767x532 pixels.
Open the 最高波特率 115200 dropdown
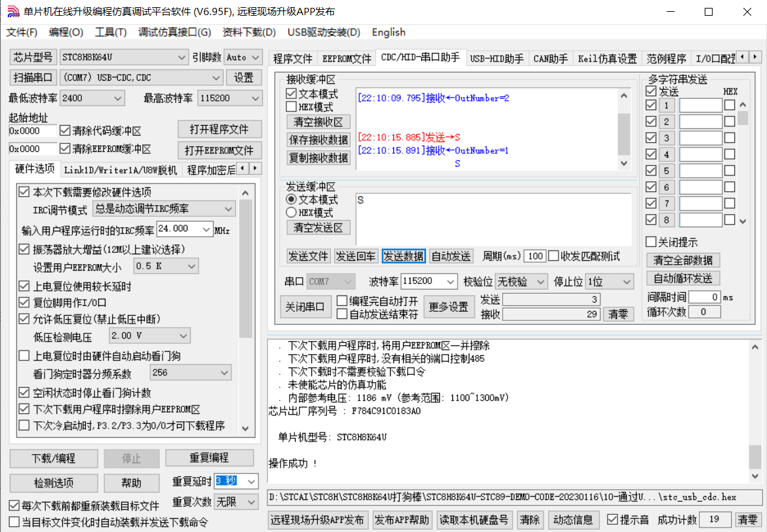(x=229, y=98)
